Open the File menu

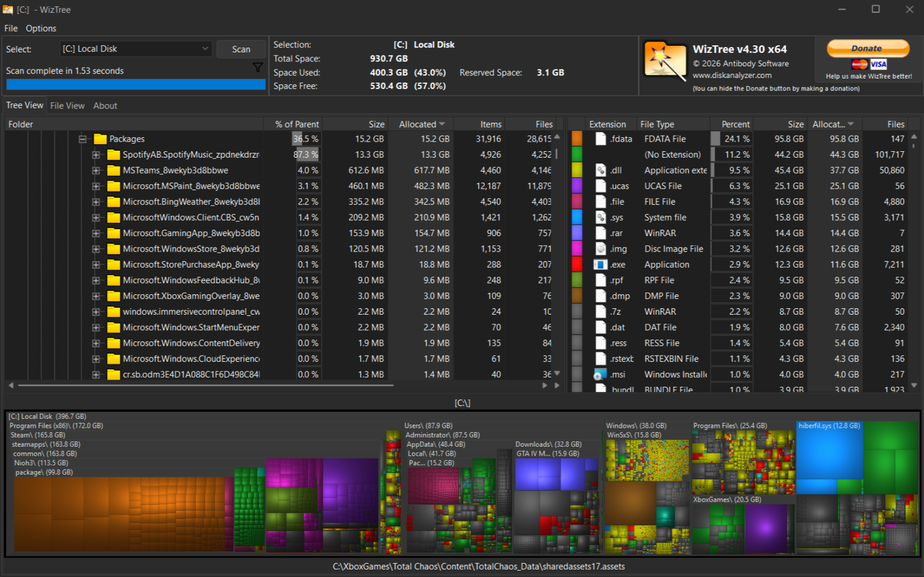click(11, 28)
